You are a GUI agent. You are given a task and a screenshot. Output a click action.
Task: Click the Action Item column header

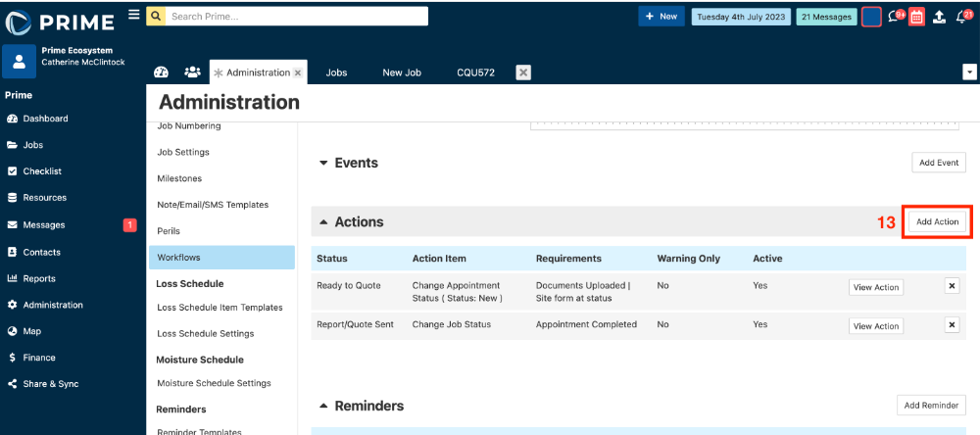click(439, 259)
